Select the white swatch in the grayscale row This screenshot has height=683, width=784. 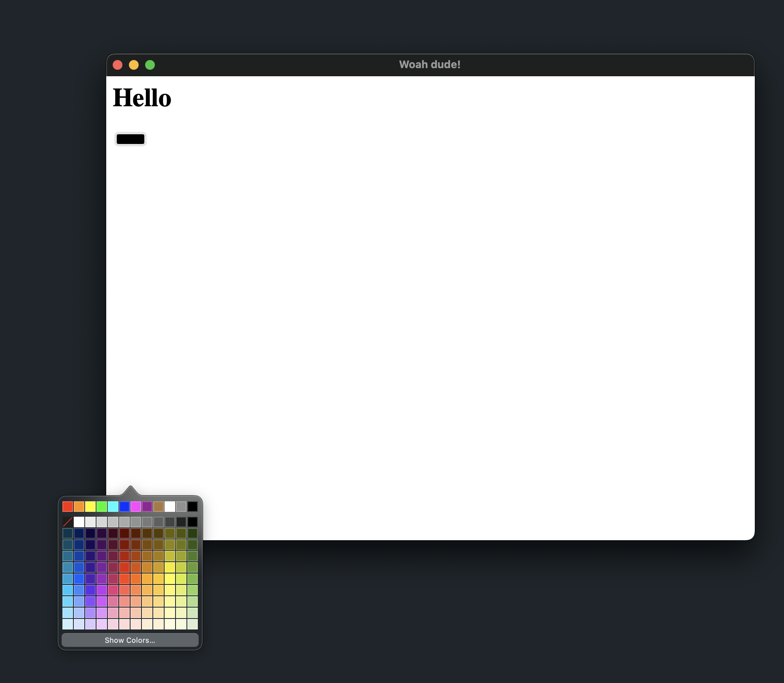pos(79,522)
